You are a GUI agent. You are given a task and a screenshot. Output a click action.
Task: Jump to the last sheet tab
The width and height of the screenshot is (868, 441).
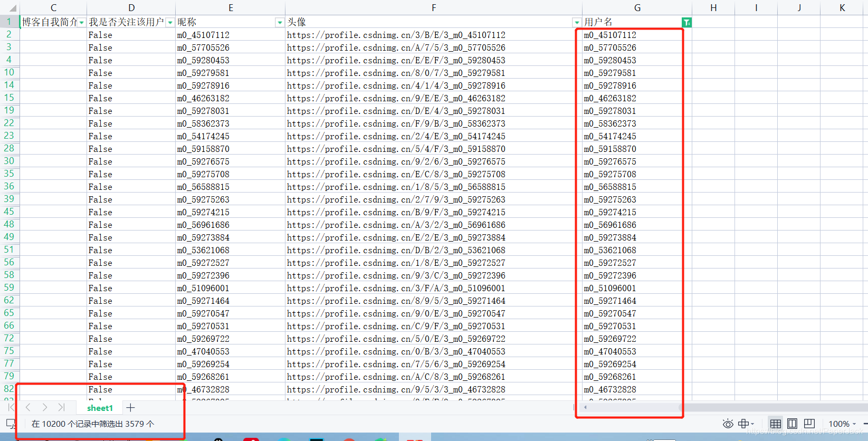62,407
